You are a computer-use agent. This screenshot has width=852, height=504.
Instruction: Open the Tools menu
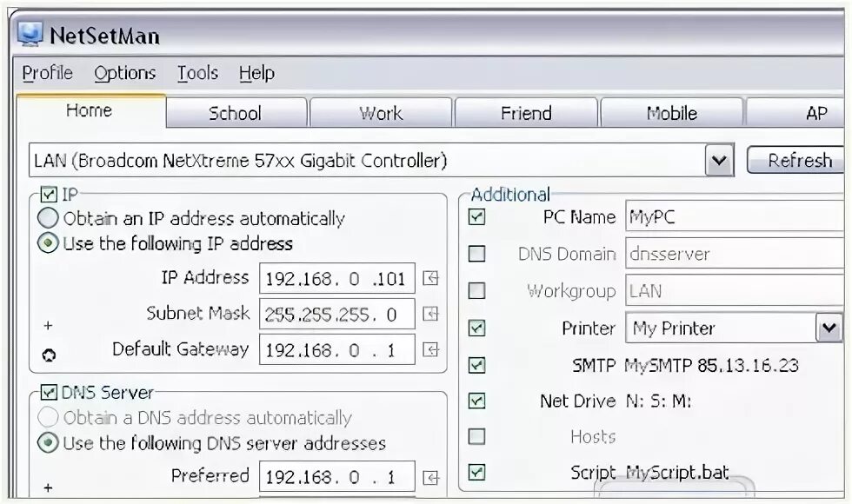click(198, 73)
